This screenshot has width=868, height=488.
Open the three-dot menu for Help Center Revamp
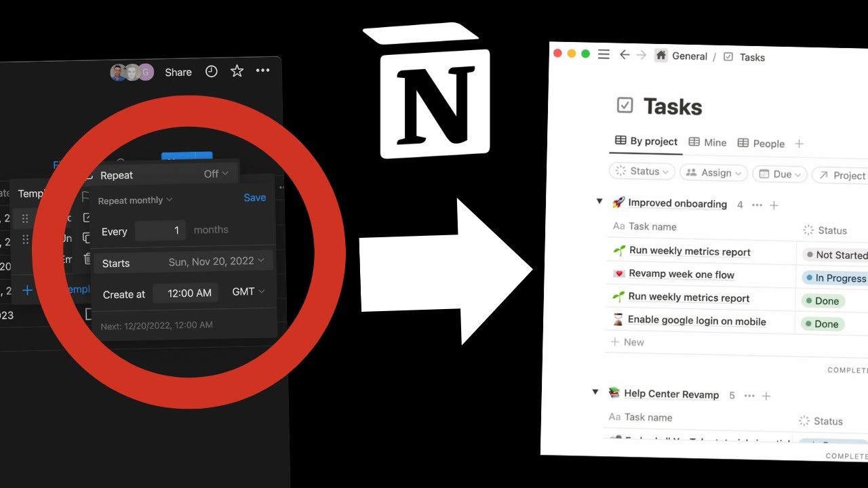749,396
